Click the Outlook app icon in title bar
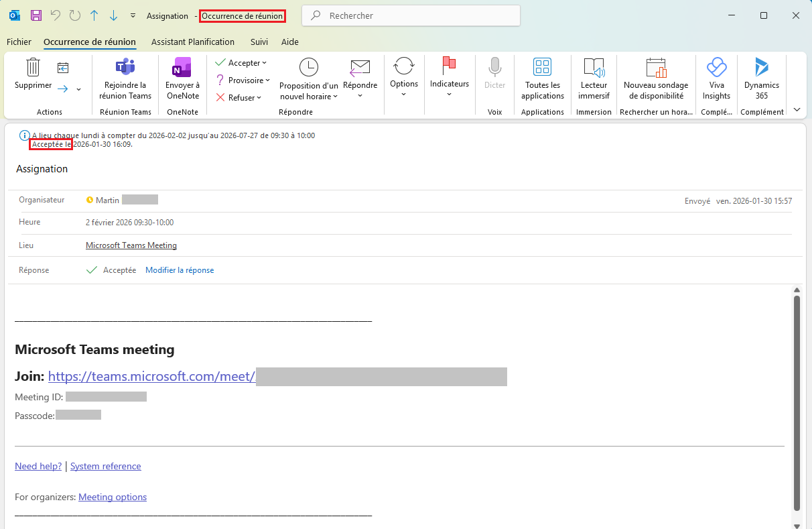The image size is (812, 529). (x=14, y=15)
